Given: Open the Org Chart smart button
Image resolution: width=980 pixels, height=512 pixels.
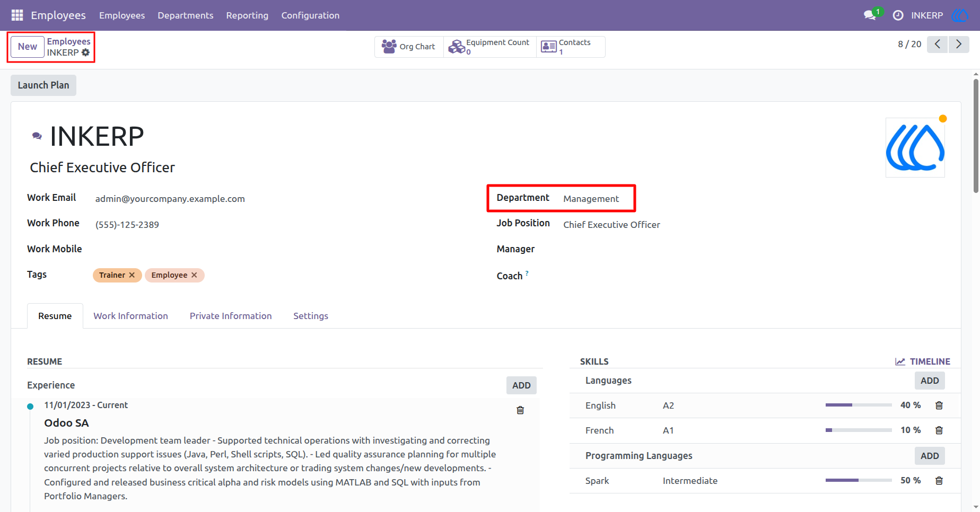Looking at the screenshot, I should (x=409, y=47).
